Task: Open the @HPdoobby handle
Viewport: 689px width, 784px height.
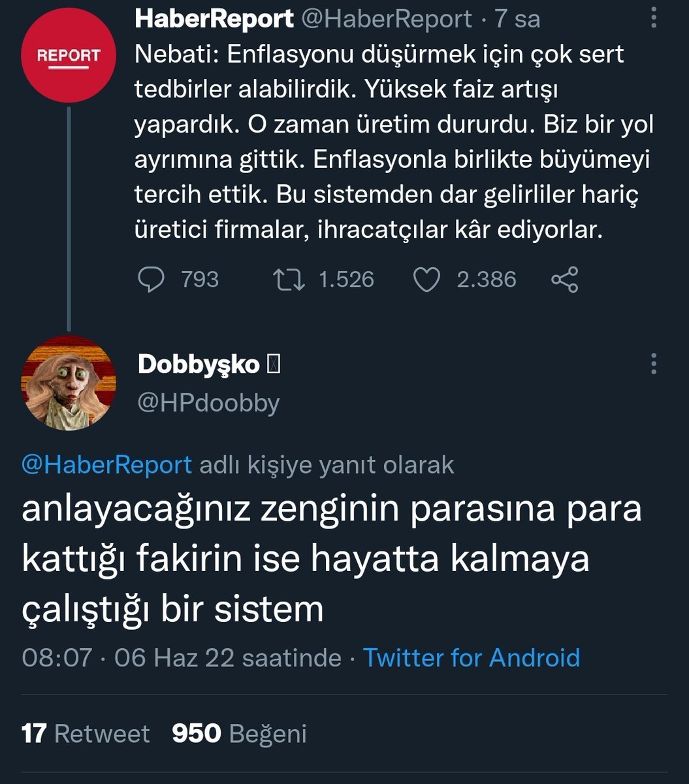Action: click(208, 402)
